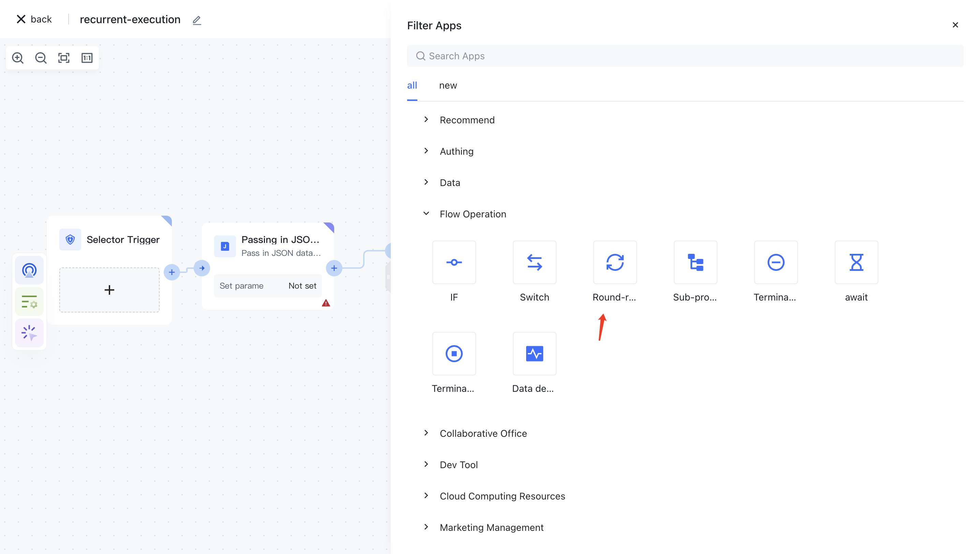Open the flow settings list in the sidebar

(29, 301)
